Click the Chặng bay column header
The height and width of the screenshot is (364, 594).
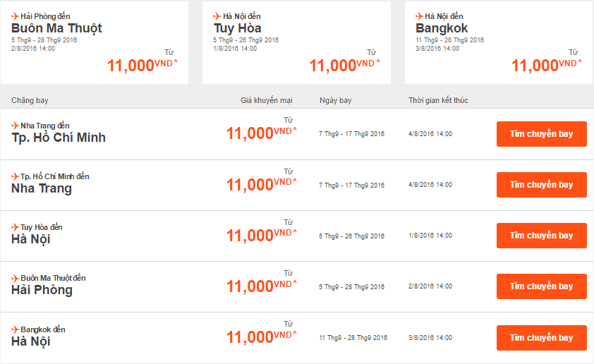(30, 100)
